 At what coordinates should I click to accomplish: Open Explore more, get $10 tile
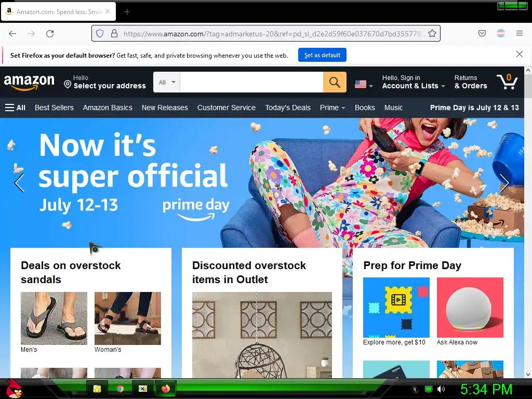click(396, 308)
